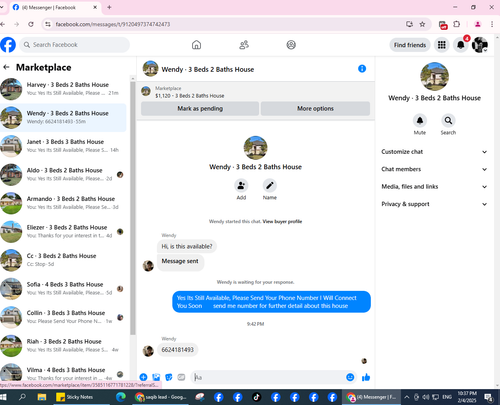Click Mark as pending button
The height and width of the screenshot is (405, 500).
[200, 109]
